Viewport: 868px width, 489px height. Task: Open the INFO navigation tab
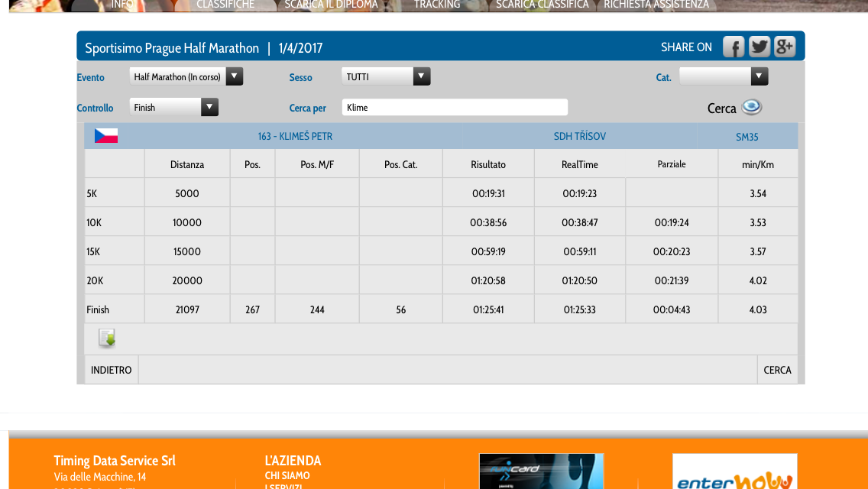pos(122,5)
